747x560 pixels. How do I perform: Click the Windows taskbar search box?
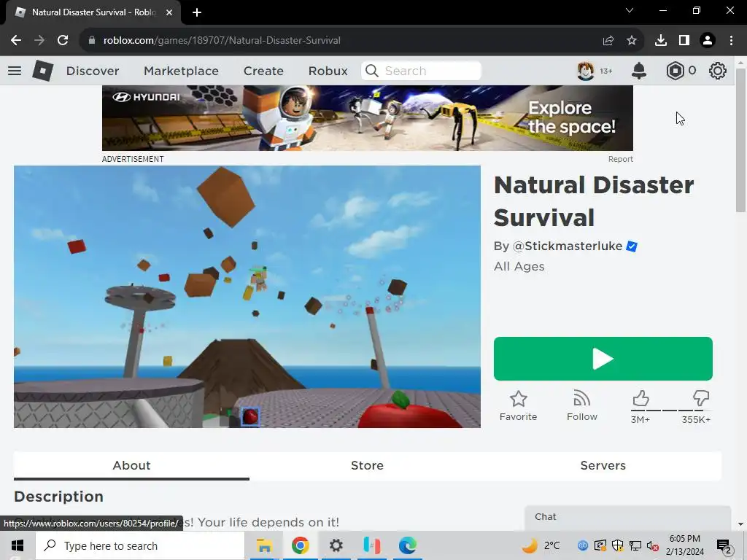[x=140, y=545]
